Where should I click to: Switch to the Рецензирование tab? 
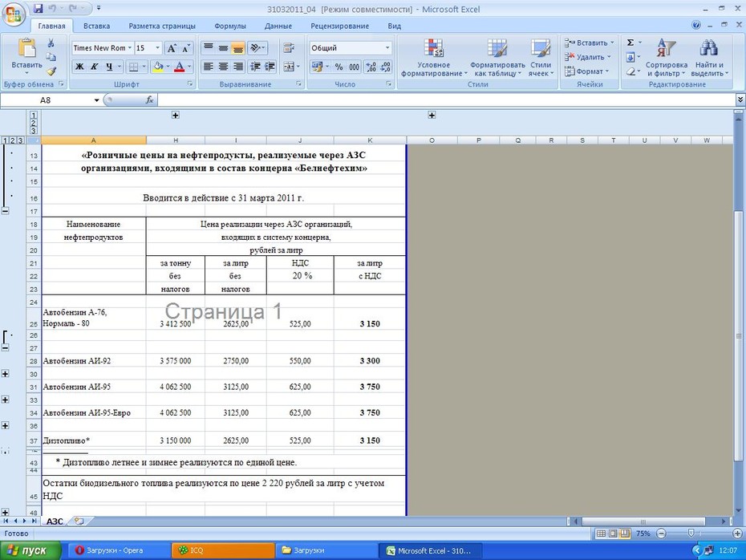click(339, 26)
